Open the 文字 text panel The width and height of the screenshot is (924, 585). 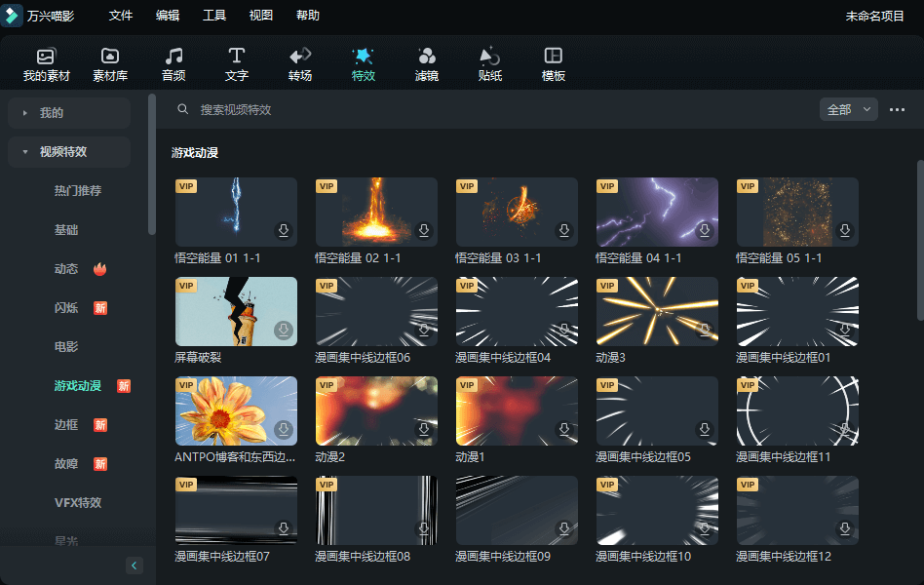(237, 64)
